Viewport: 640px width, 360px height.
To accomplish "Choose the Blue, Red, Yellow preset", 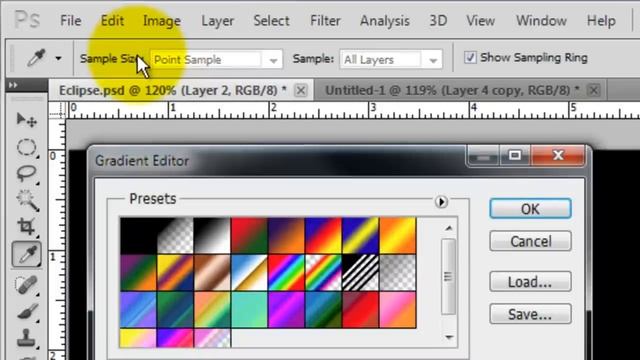I will [x=324, y=236].
